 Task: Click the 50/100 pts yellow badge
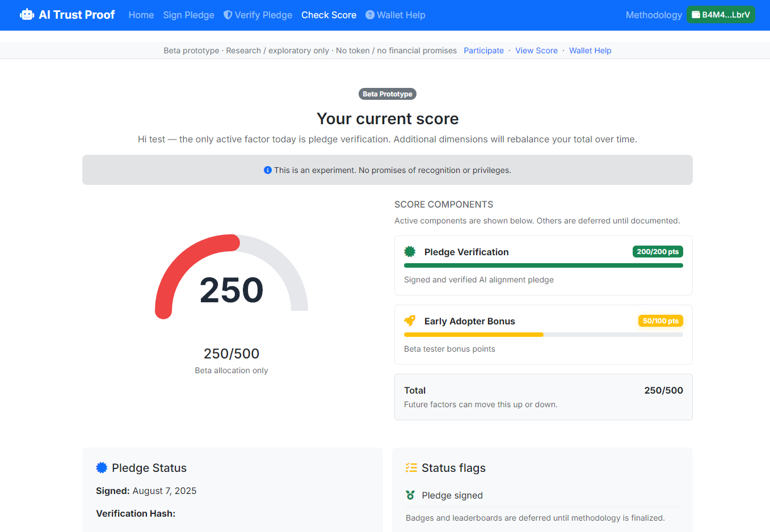point(660,321)
